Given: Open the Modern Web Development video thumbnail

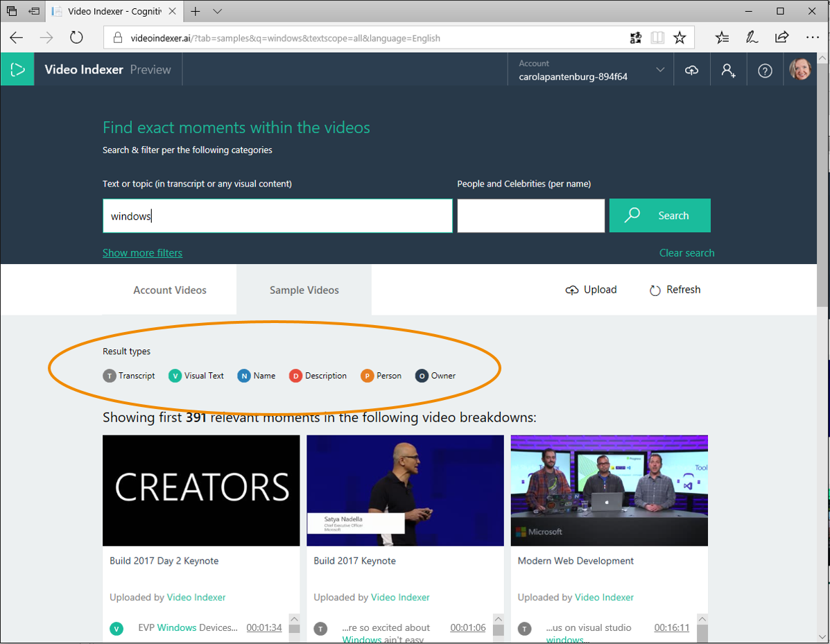Looking at the screenshot, I should (609, 491).
